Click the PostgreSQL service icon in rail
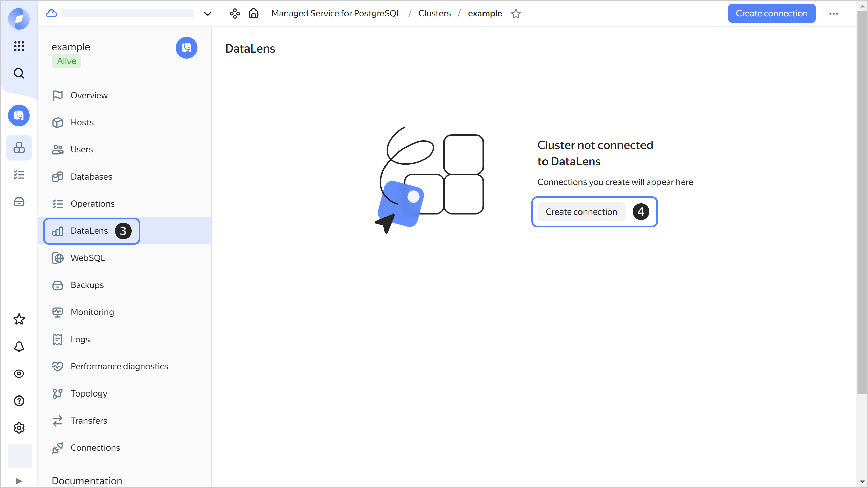 [x=19, y=116]
